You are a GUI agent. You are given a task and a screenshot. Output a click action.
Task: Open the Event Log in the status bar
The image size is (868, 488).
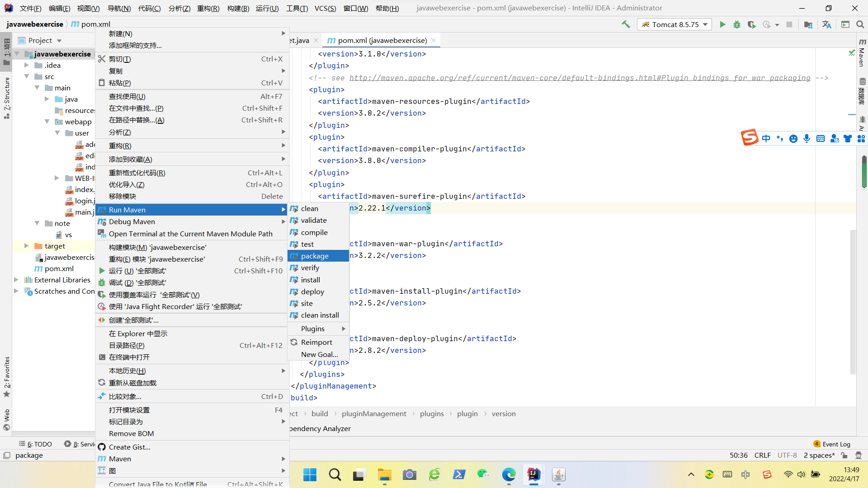pos(832,444)
